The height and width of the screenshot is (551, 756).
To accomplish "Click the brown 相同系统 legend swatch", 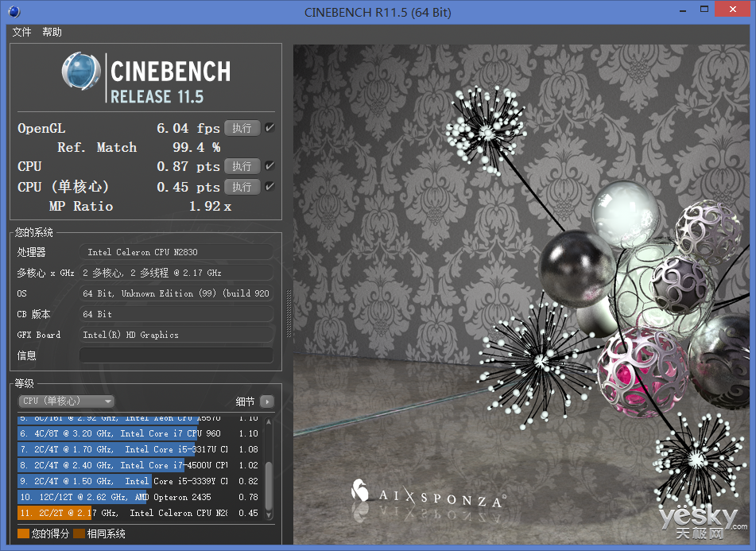I will coord(79,534).
